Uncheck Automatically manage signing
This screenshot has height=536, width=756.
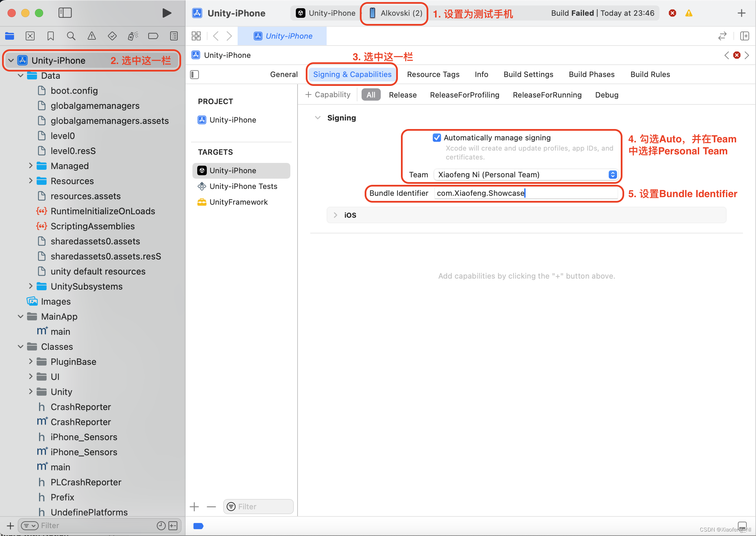click(x=437, y=138)
